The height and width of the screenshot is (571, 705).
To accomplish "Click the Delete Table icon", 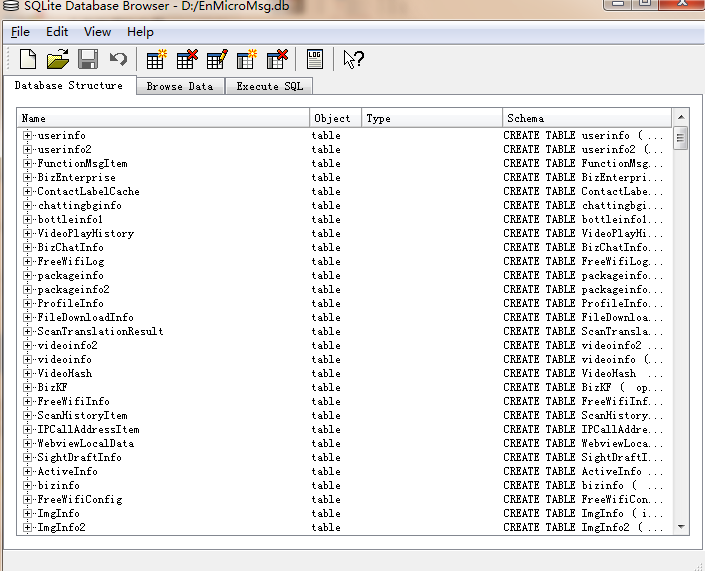I will pos(187,59).
